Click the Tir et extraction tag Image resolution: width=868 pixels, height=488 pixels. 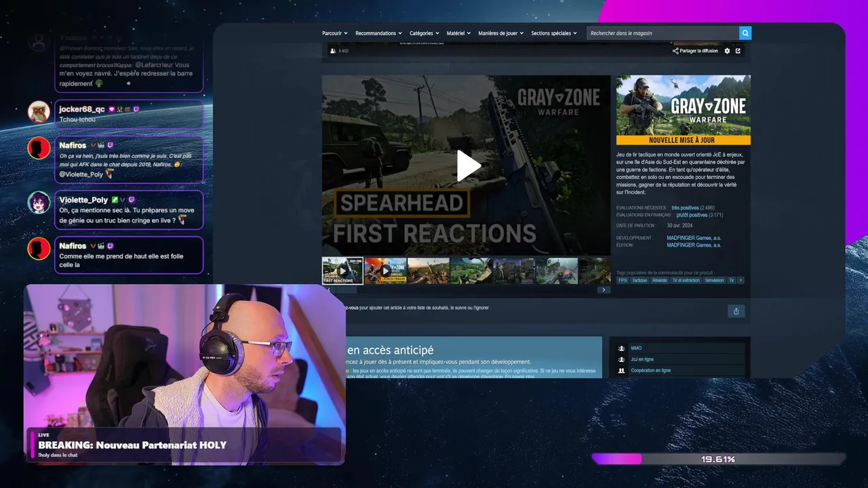coord(686,280)
